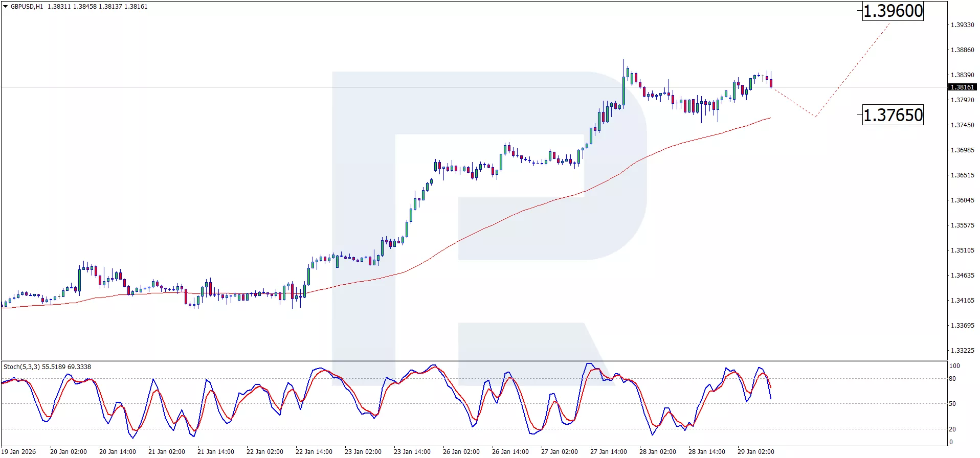This screenshot has height=458, width=980.
Task: Click the 1.34635 price scale label
Action: tap(962, 276)
